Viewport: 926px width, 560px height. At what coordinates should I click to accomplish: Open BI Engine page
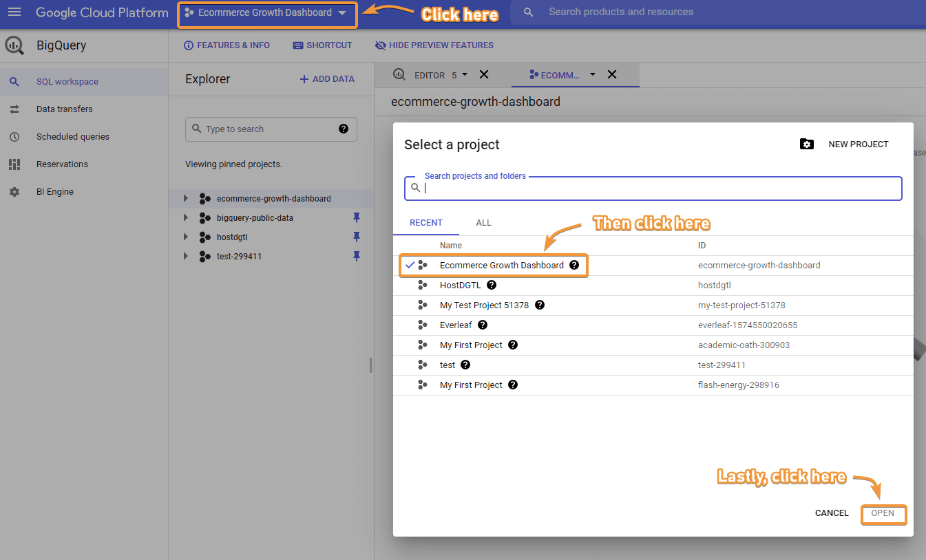[x=84, y=192]
